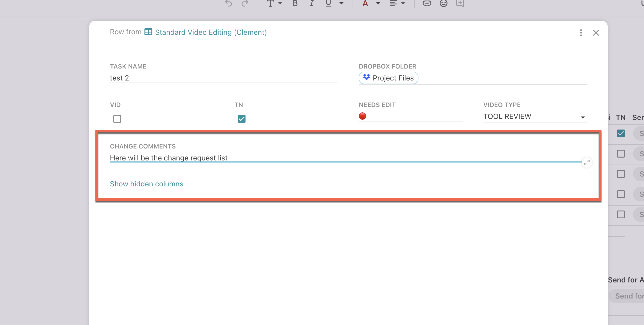Viewport: 644px width, 325px height.
Task: Open the three-dot row options menu
Action: [x=581, y=33]
